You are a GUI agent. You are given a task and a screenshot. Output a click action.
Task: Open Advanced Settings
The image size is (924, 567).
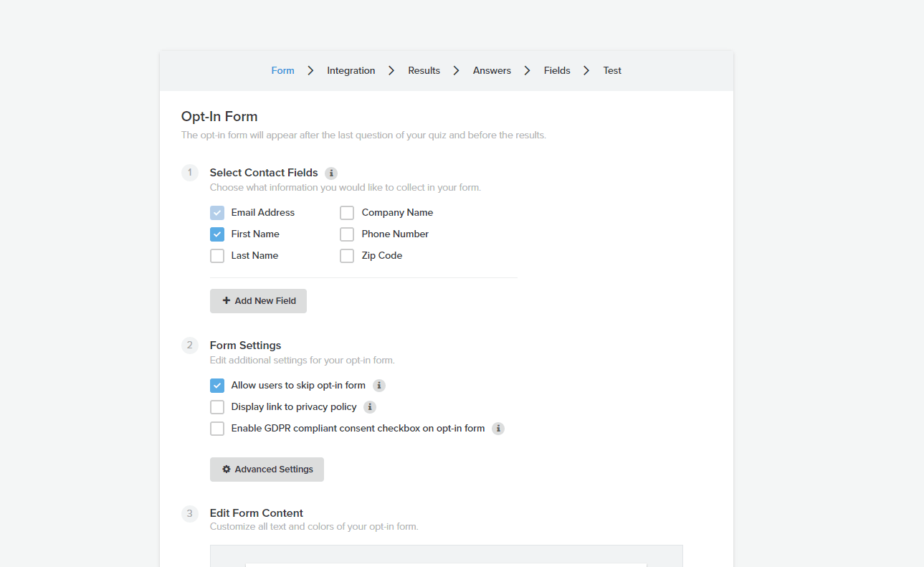[x=267, y=470]
